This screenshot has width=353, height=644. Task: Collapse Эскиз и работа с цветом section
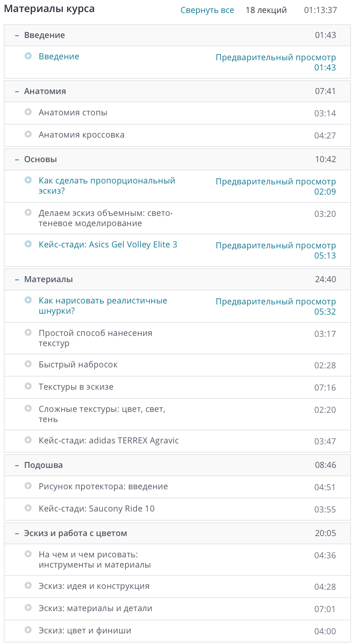(177, 533)
